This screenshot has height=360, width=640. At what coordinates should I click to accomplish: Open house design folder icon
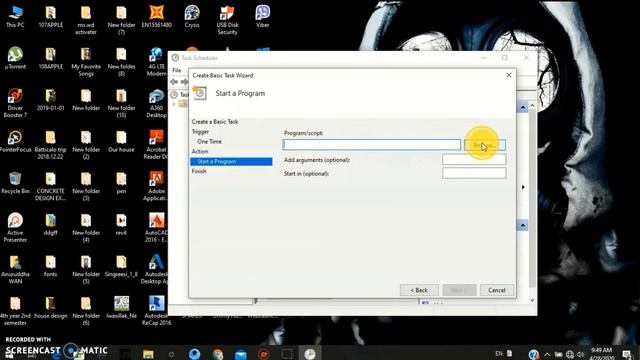51,307
